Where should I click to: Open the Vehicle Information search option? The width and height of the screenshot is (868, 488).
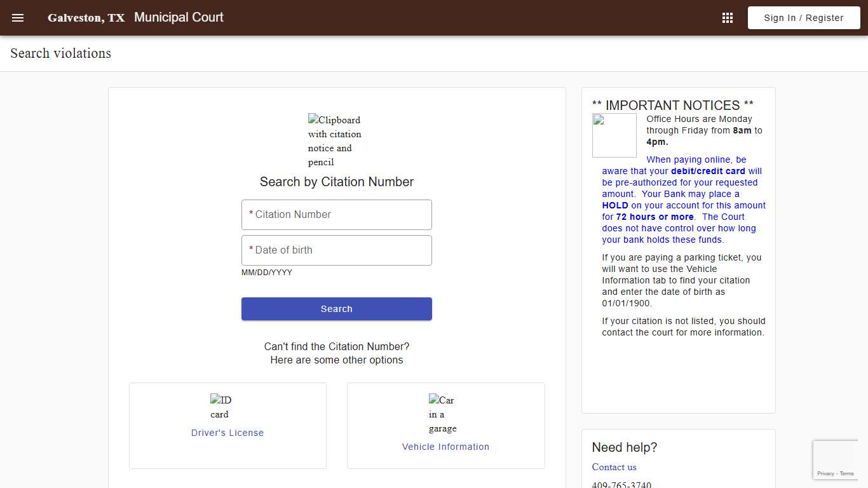pyautogui.click(x=445, y=447)
